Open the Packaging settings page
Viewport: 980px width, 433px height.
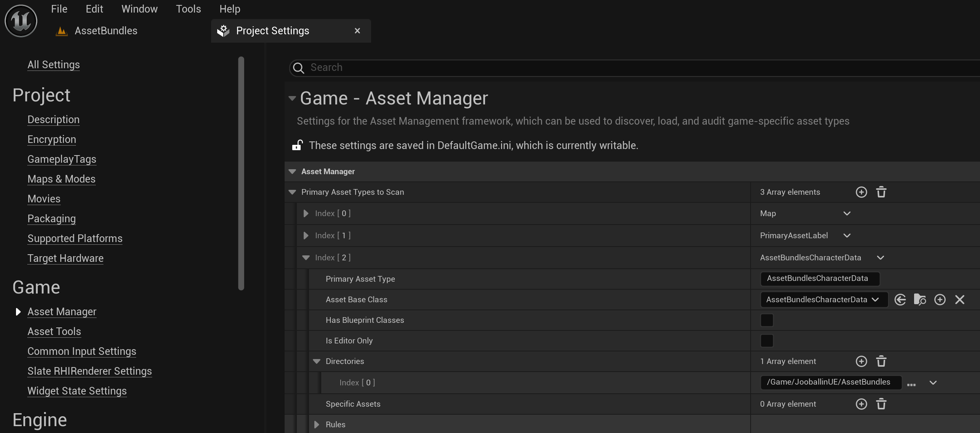(x=52, y=218)
